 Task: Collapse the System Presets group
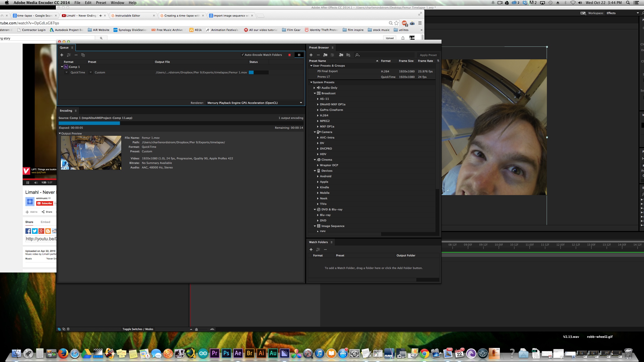click(311, 82)
